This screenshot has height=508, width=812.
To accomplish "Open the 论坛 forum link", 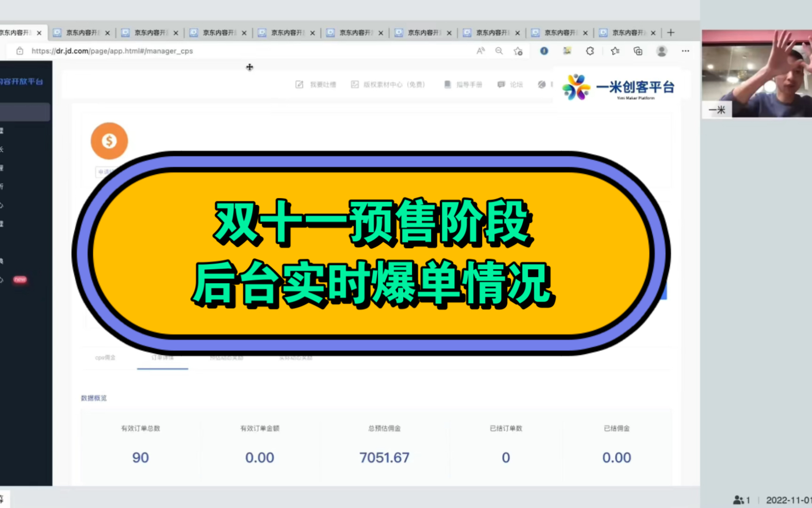I will click(x=517, y=85).
